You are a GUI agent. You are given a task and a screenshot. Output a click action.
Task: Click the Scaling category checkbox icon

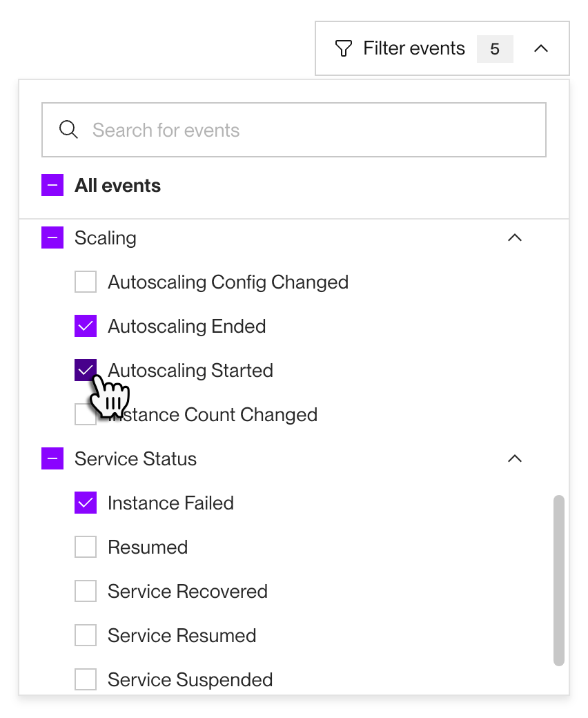click(x=52, y=237)
